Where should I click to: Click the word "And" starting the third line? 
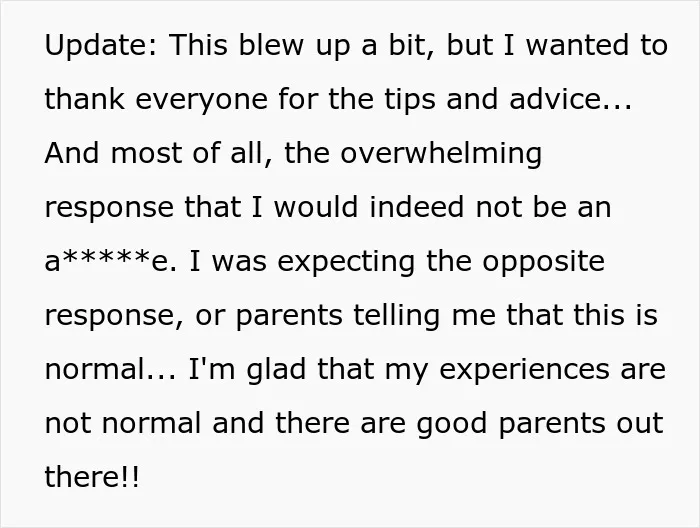tap(71, 153)
